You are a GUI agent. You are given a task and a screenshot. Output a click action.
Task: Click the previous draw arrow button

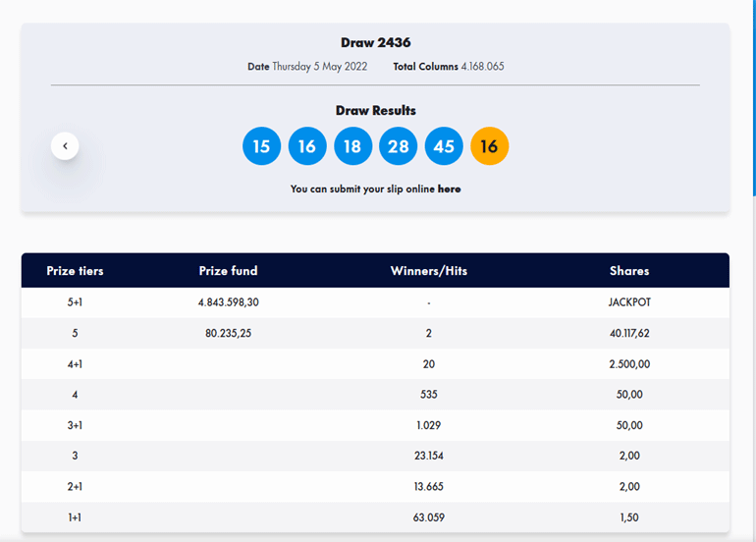(x=65, y=146)
